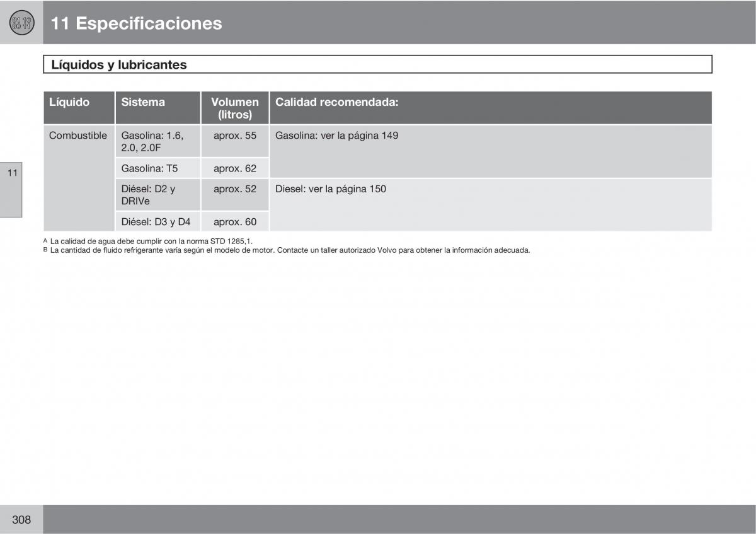Select the 'aprox. 60' volume value

(234, 222)
